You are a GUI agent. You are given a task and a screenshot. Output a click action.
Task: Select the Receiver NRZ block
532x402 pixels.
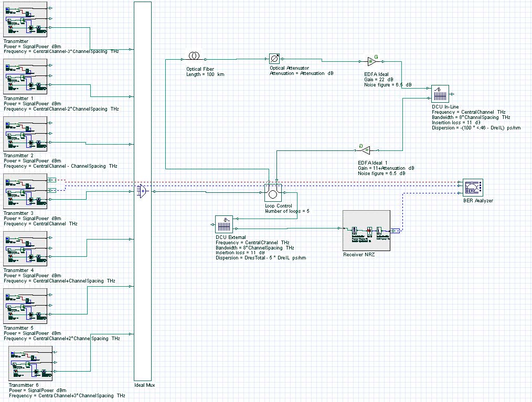[366, 230]
